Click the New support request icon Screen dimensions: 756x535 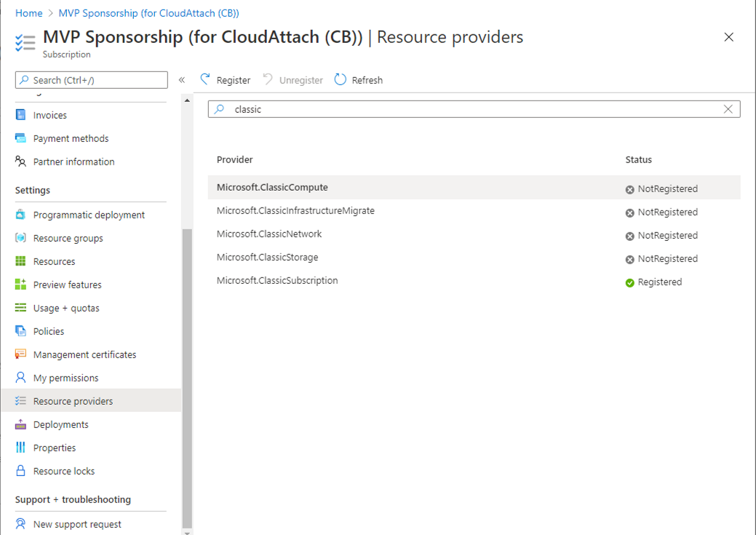20,523
